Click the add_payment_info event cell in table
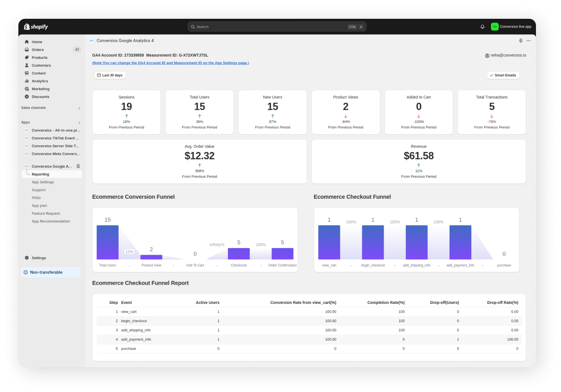Viewport: 561px width, 392px height. (x=136, y=339)
